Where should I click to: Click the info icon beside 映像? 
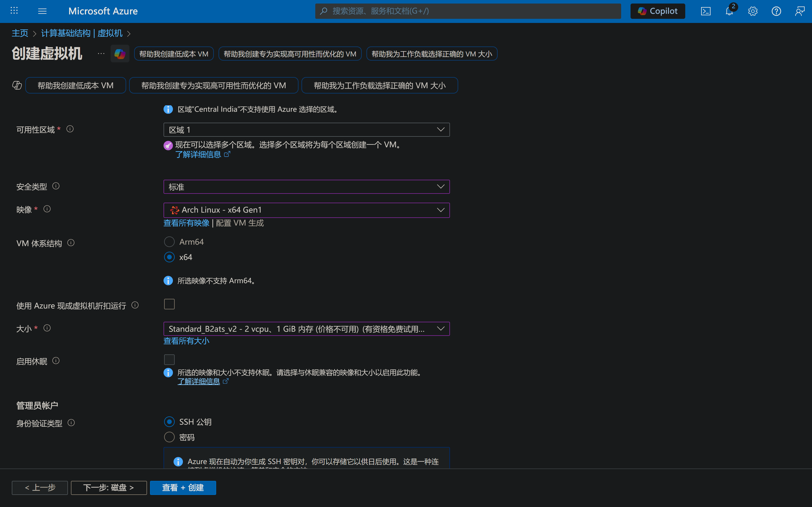coord(47,209)
